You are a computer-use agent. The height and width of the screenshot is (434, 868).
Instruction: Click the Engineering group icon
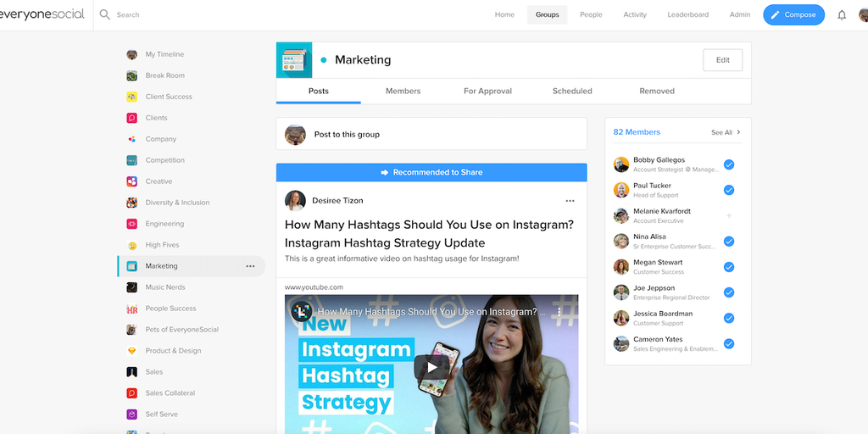click(131, 224)
